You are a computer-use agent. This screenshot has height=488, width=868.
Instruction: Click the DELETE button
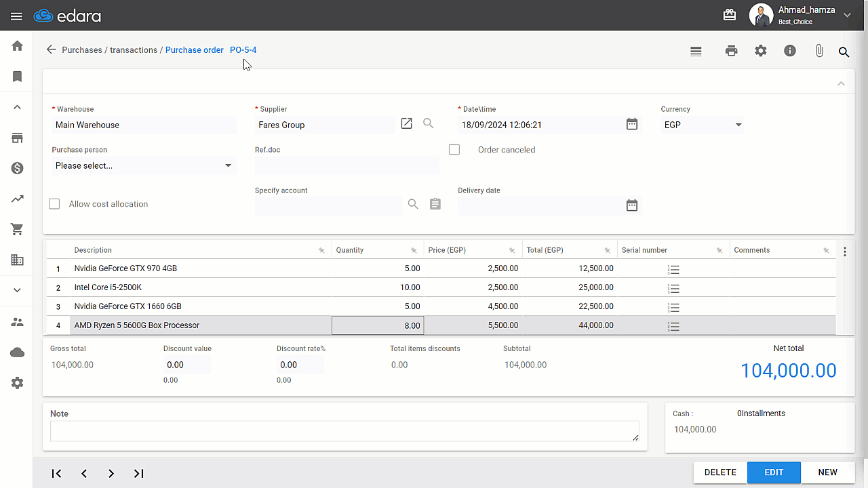pyautogui.click(x=720, y=472)
